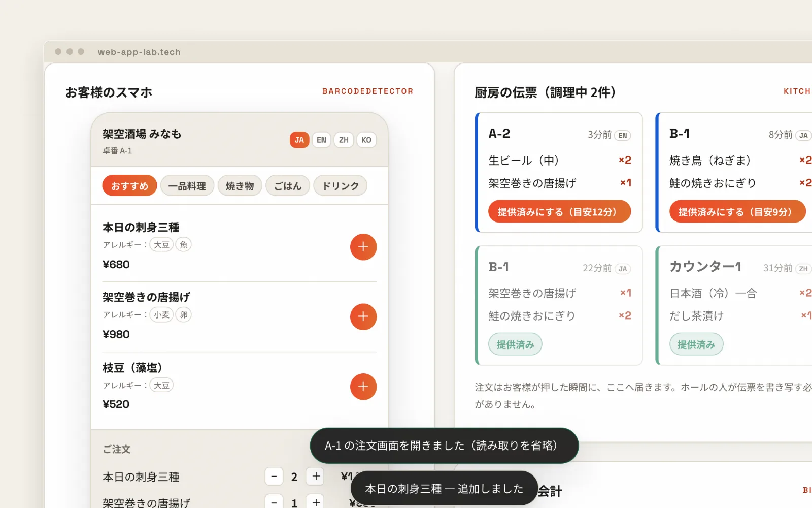Switch menu language to ZH

pos(344,140)
